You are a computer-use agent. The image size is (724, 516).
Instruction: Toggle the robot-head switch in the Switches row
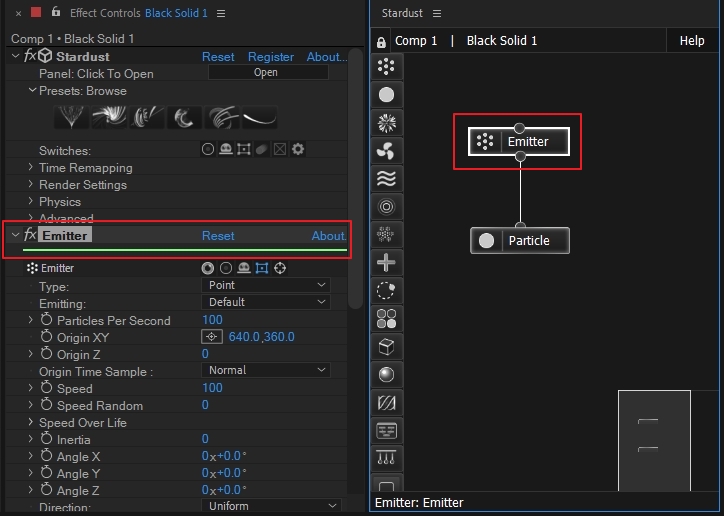[226, 150]
